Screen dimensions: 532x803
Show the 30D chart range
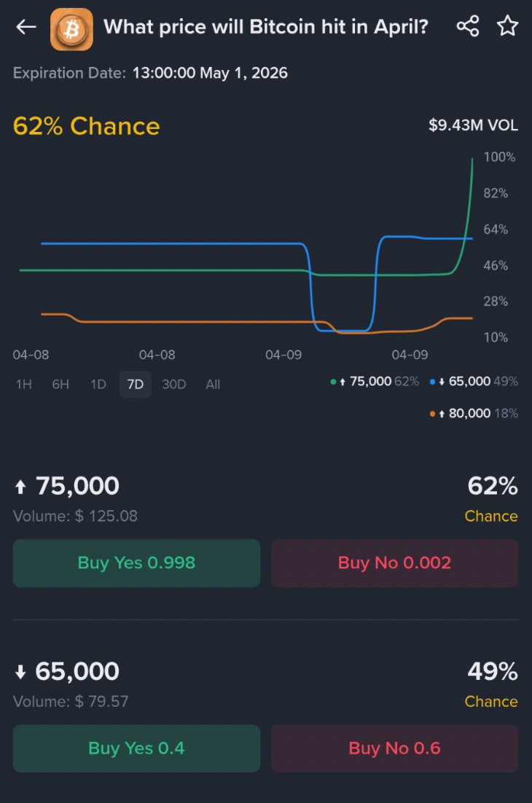[x=174, y=384]
